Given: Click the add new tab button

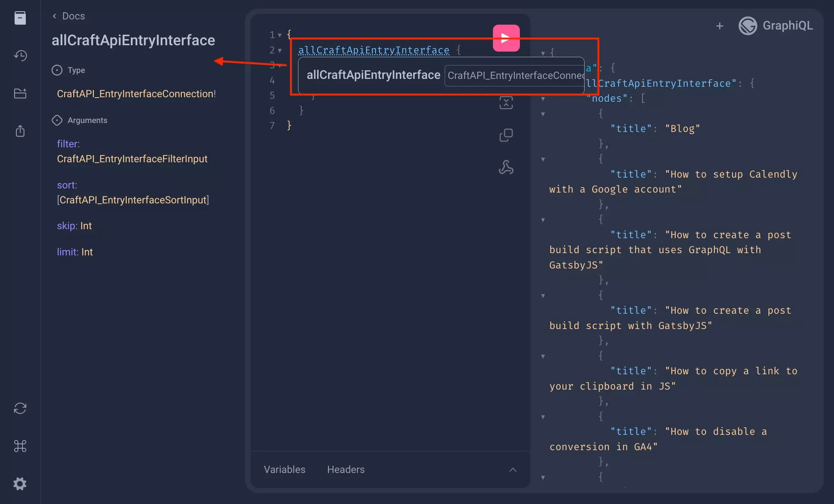Looking at the screenshot, I should coord(720,26).
